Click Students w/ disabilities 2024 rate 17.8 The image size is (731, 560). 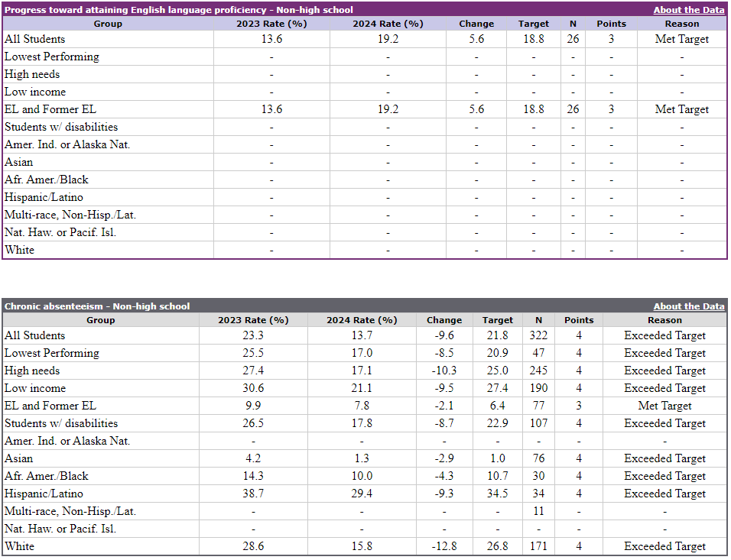362,423
